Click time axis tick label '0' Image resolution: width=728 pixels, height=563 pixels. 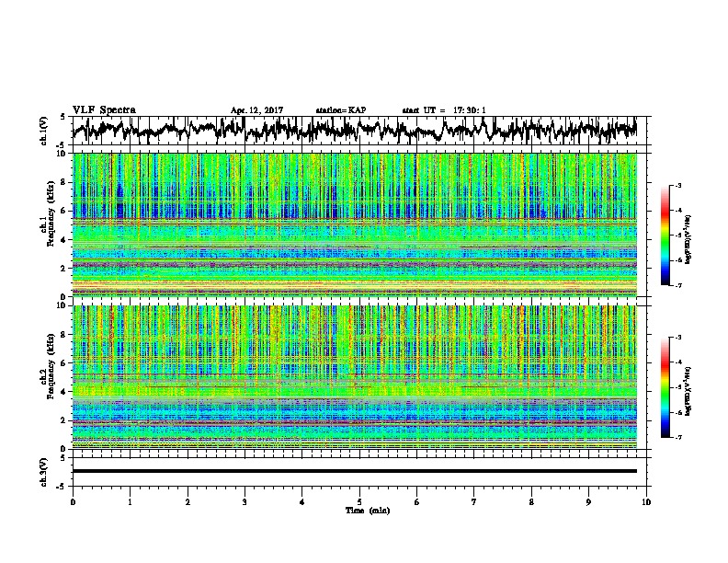73,502
